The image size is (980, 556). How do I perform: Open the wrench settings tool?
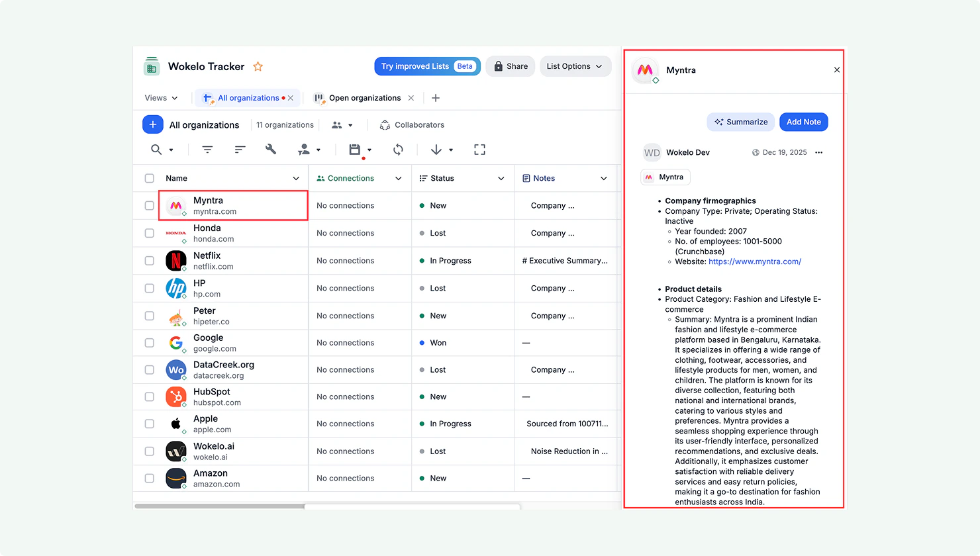(x=271, y=150)
